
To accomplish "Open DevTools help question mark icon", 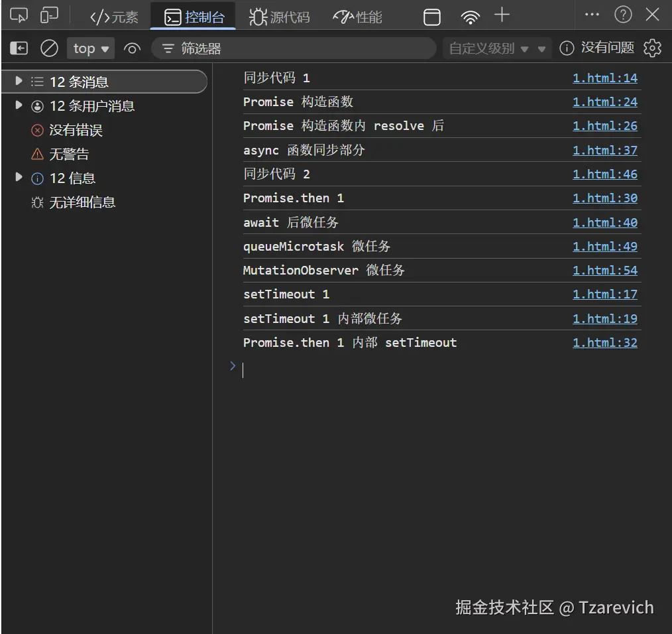I will pos(623,15).
